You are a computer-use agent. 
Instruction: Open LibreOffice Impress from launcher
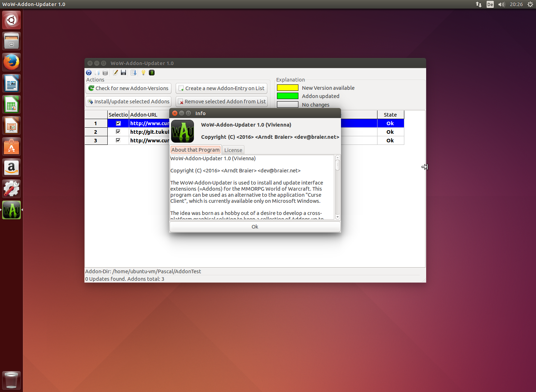coord(11,126)
